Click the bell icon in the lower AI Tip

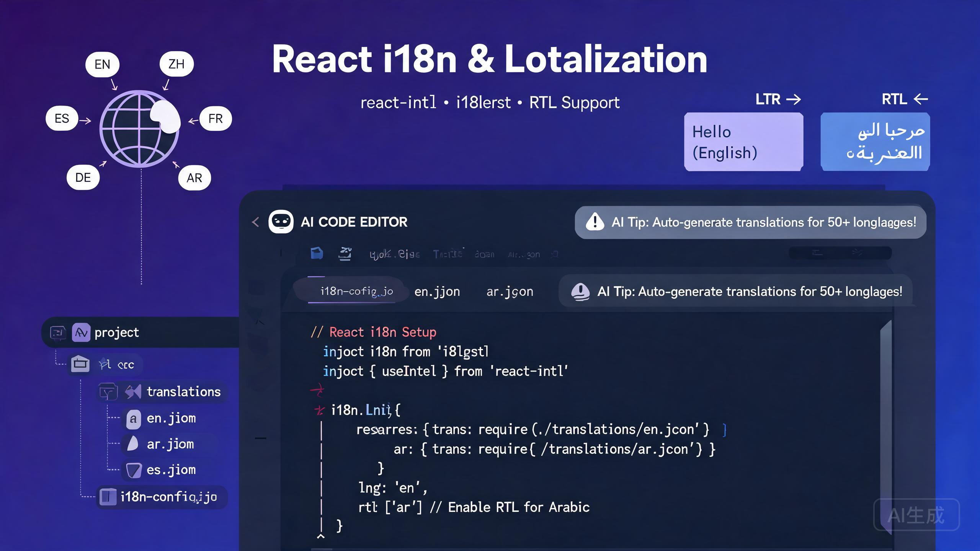[x=580, y=292]
